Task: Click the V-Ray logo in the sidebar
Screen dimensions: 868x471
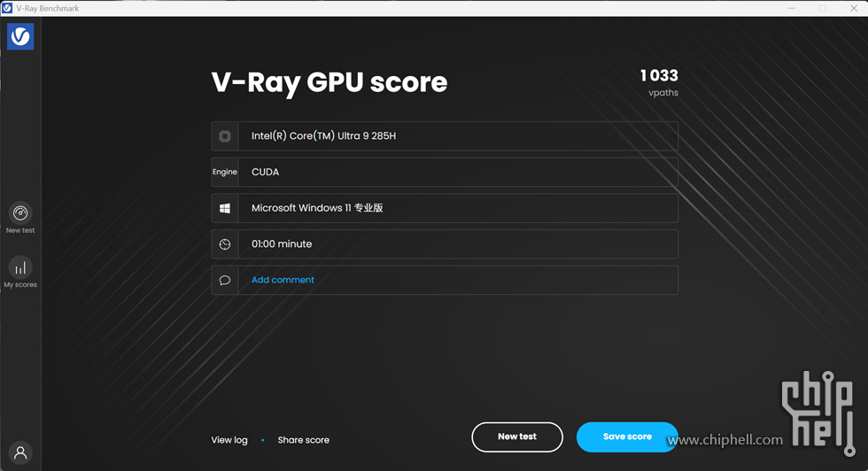Action: pos(20,36)
